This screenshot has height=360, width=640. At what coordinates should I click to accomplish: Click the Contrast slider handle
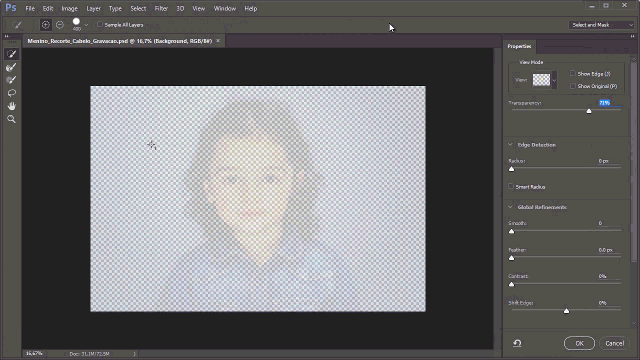pyautogui.click(x=511, y=284)
